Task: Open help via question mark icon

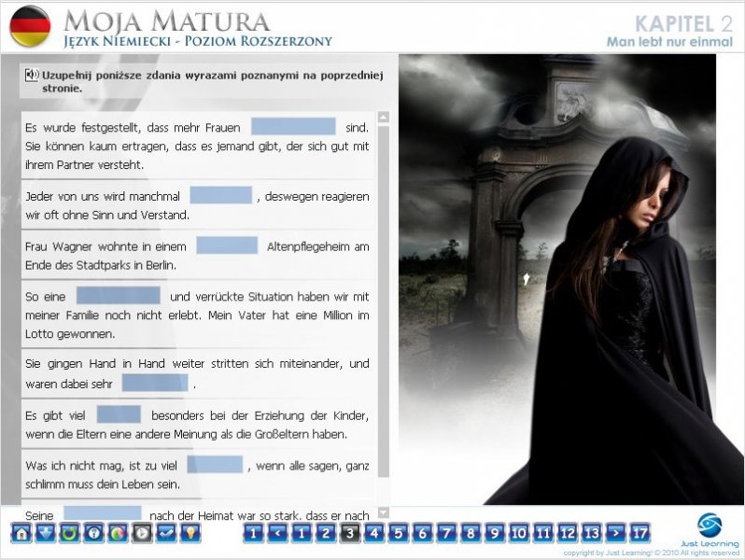Action: coord(94,533)
